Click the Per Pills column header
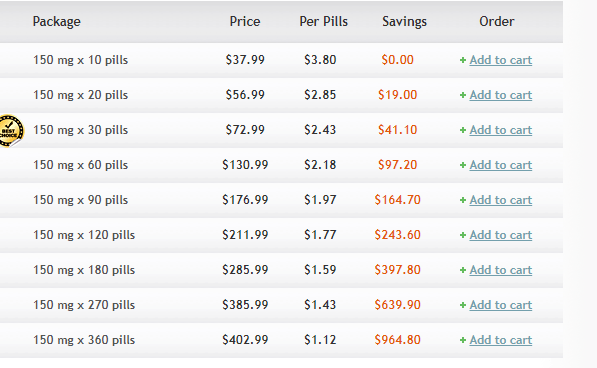 (324, 21)
